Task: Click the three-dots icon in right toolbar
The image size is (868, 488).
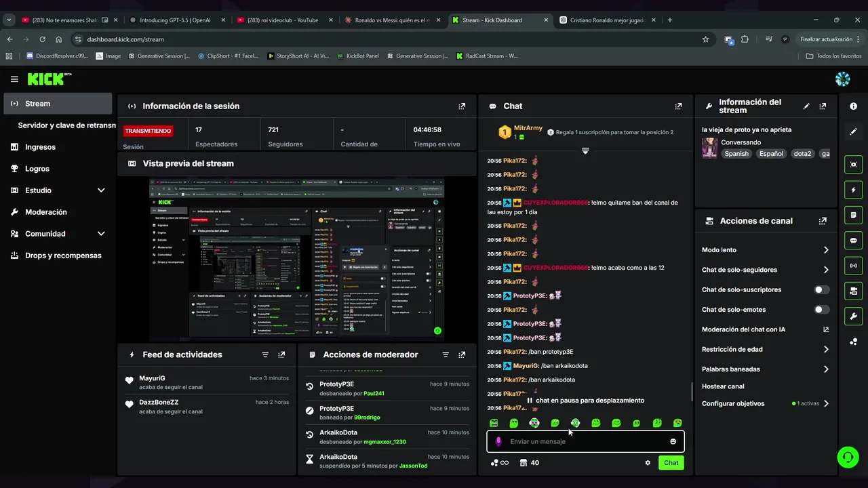Action: click(x=853, y=342)
